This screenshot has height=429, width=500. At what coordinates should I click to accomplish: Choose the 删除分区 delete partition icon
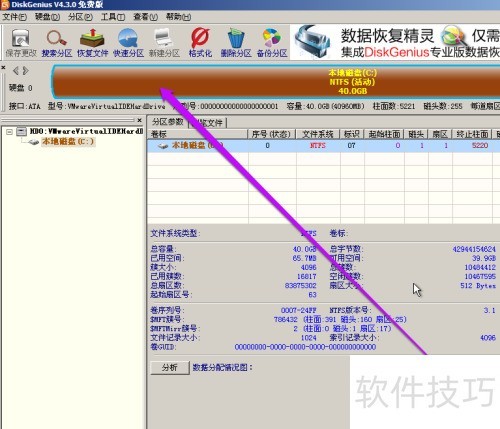click(236, 43)
